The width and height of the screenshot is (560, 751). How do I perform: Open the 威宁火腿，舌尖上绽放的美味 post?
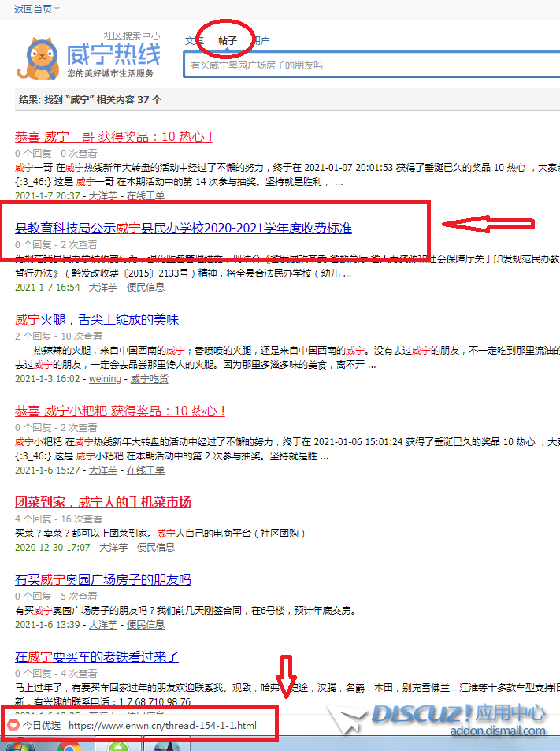pos(97,319)
